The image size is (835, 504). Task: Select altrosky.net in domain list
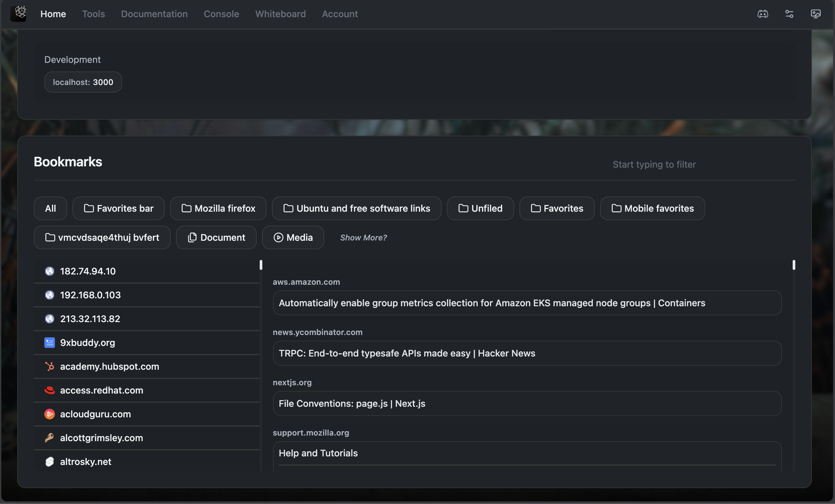point(147,462)
